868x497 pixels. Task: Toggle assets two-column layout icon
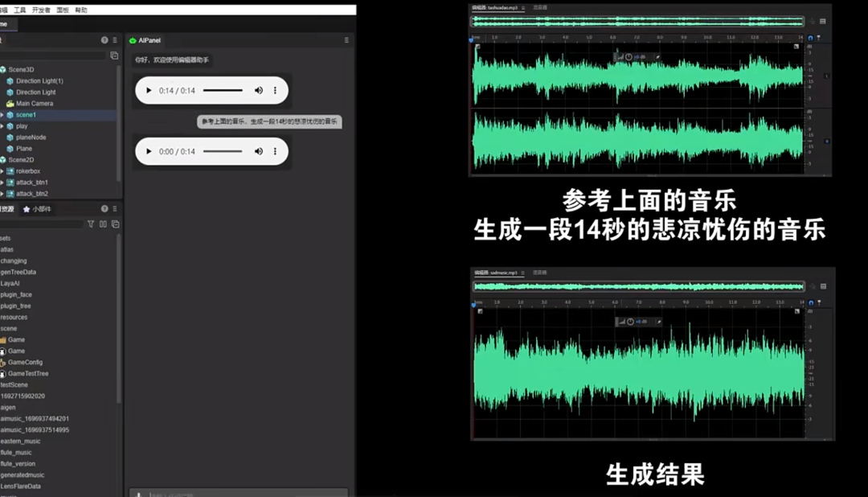coord(103,224)
